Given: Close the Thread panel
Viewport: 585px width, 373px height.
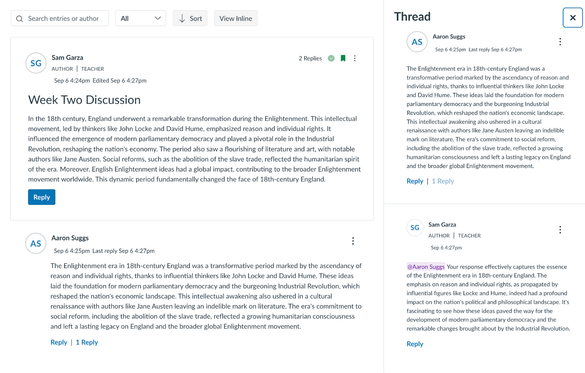Looking at the screenshot, I should (x=573, y=18).
